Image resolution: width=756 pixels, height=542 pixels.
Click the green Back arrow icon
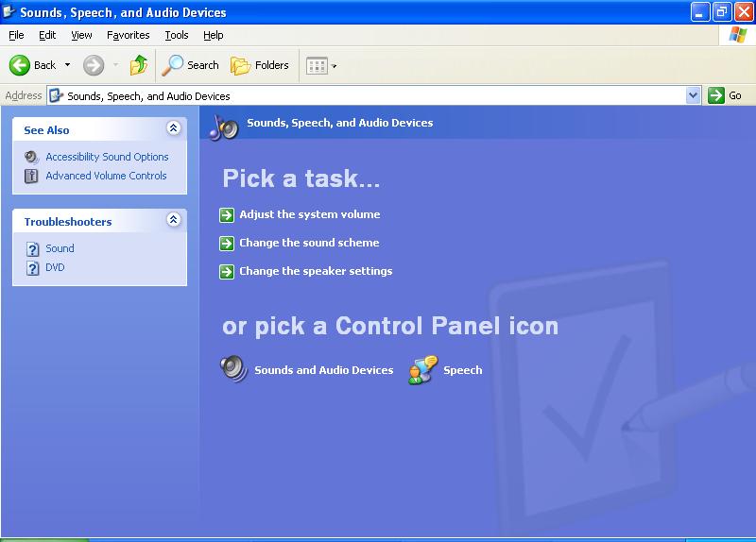[20, 65]
